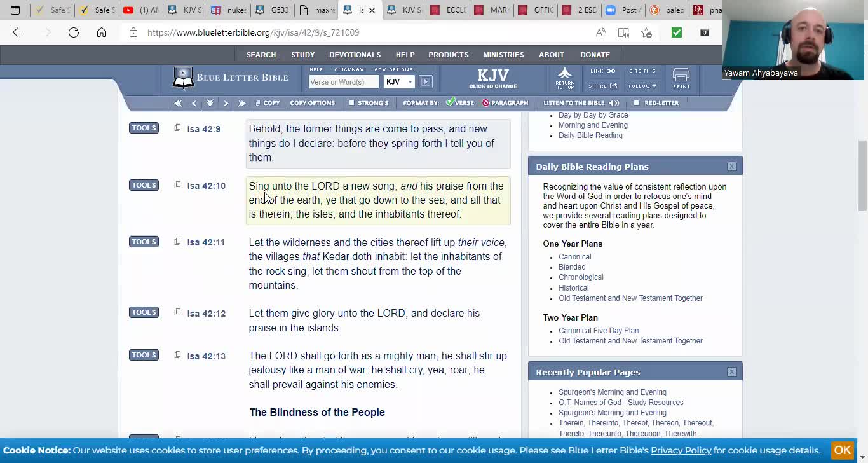Open the DEVOTIONALS menu
This screenshot has width=868, height=463.
coord(355,55)
